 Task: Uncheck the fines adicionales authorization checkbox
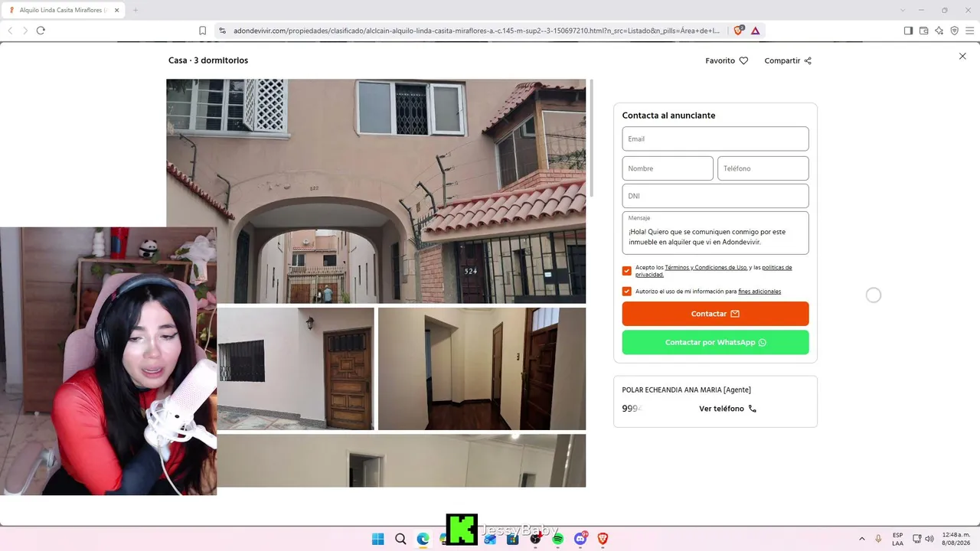627,292
